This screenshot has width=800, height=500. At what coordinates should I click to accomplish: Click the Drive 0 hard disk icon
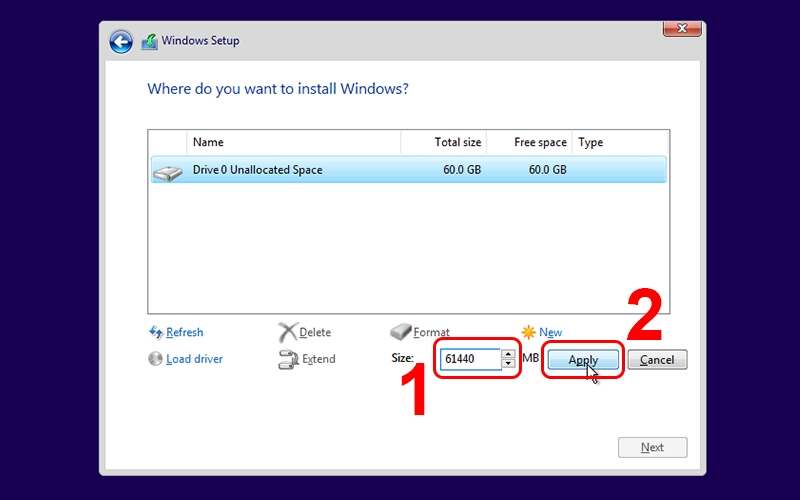167,172
